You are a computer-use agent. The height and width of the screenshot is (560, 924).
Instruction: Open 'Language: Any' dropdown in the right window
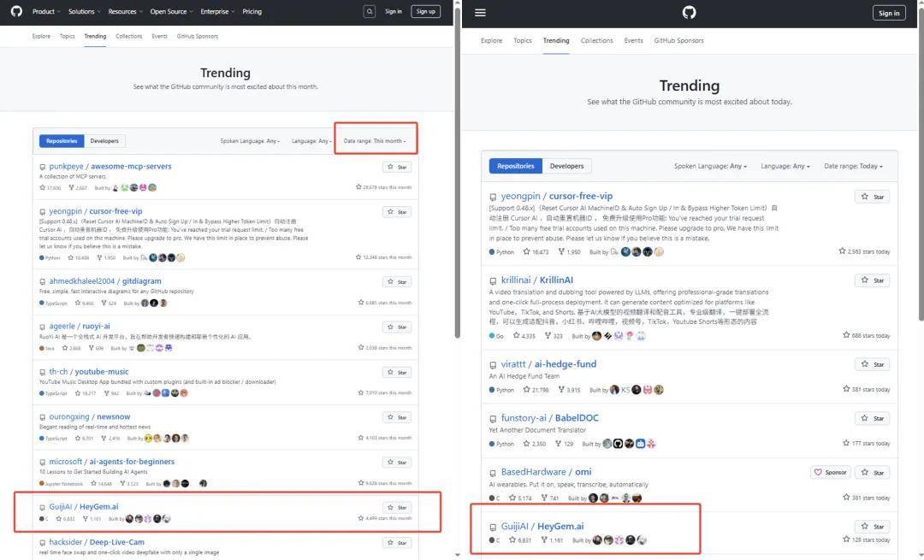click(x=785, y=167)
